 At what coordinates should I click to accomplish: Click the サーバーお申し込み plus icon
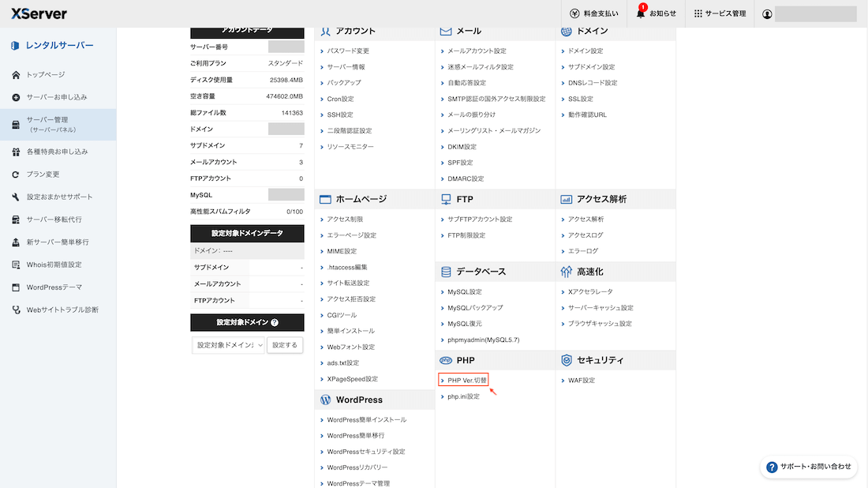(16, 97)
